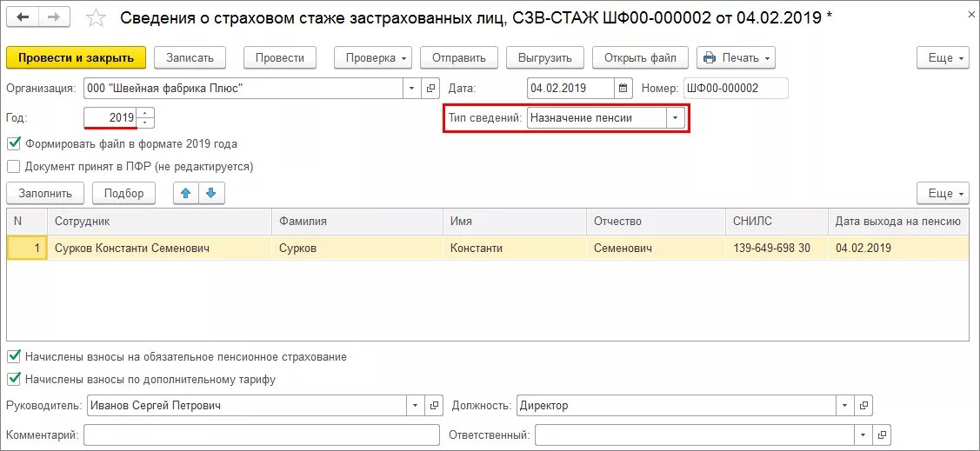Select the Имя cell Константи
Screen dimensions: 980x451
click(515, 248)
